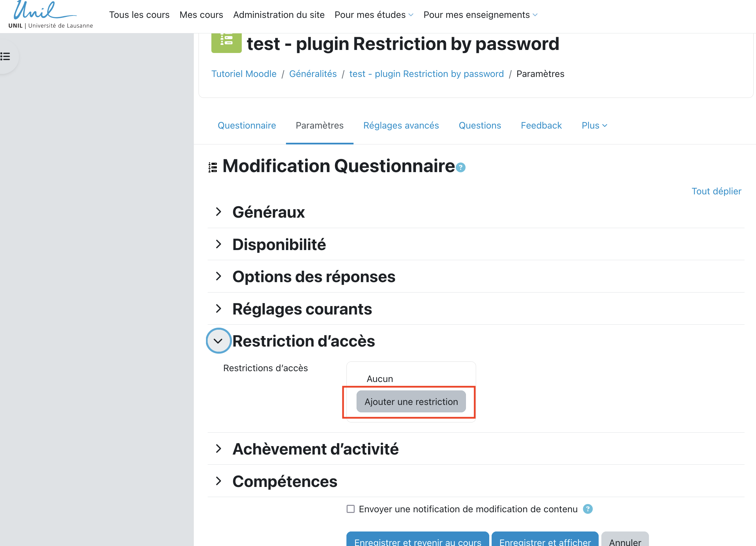756x546 pixels.
Task: Click the UNIL logo
Action: 50,15
